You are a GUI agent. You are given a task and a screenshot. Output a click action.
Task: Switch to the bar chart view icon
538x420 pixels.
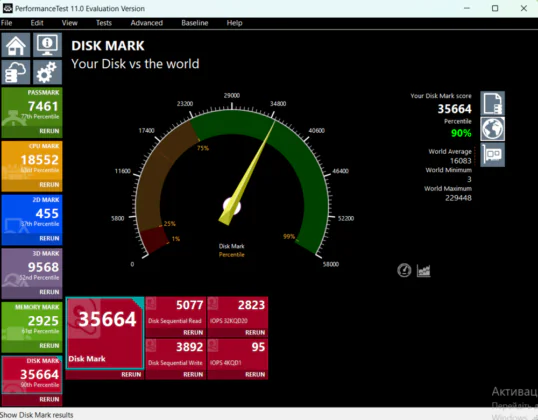click(423, 271)
